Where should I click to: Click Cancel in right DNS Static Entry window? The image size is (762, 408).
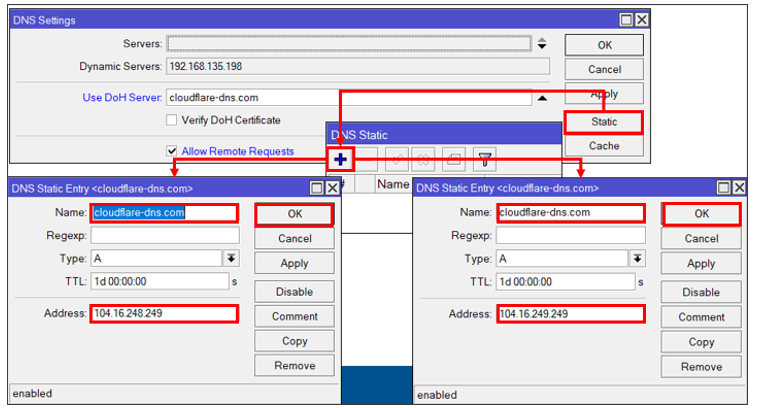pos(701,238)
